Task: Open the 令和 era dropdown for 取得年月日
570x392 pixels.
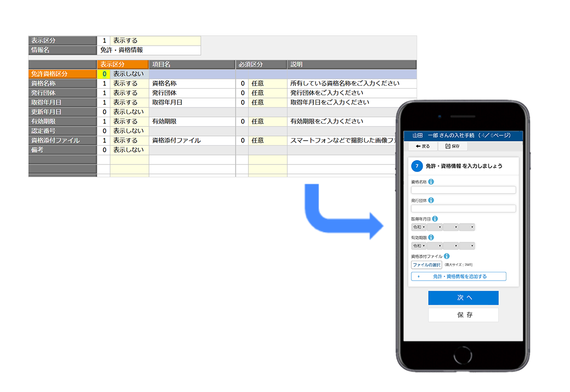Action: coord(419,227)
